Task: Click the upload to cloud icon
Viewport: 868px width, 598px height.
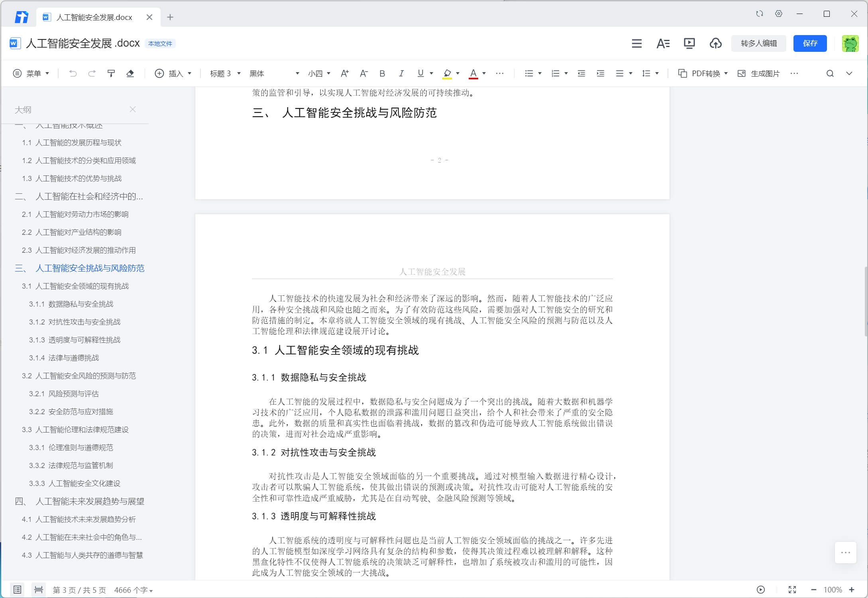Action: click(715, 43)
